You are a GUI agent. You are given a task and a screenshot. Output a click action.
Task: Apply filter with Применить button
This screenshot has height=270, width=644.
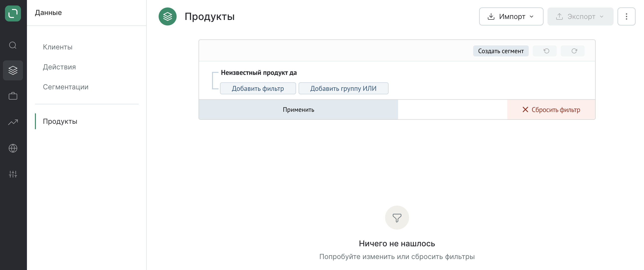(298, 110)
